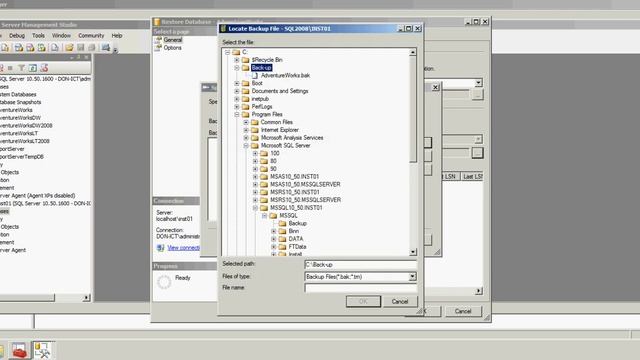This screenshot has width=640, height=360.
Task: Expand the MSAS10_50.INST01 folder
Action: (x=256, y=177)
